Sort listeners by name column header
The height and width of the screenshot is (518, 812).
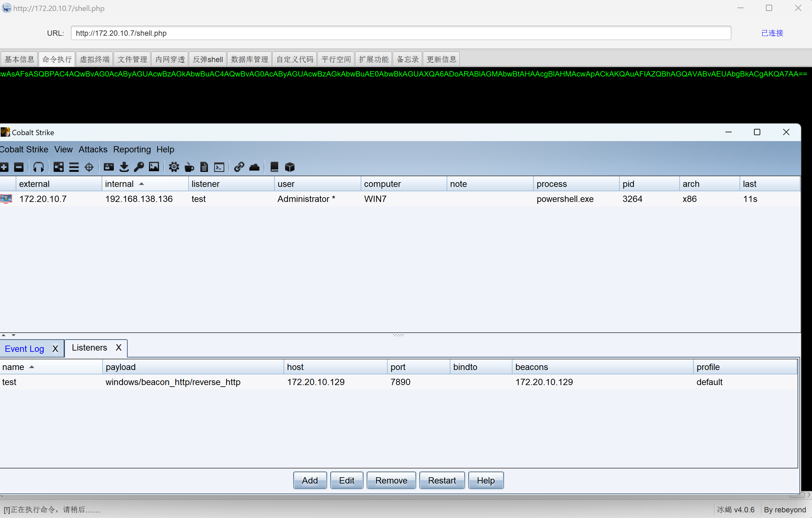pos(13,367)
